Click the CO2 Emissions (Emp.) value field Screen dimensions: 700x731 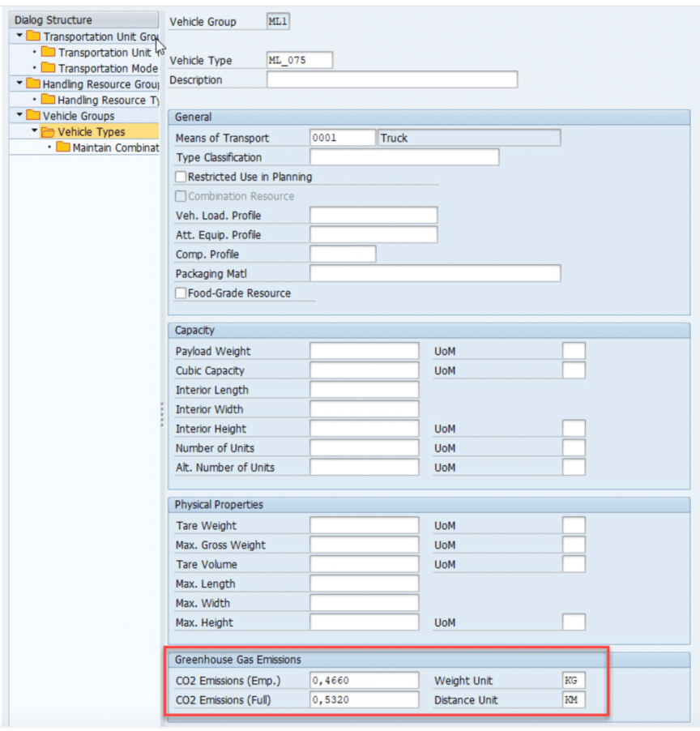point(364,681)
